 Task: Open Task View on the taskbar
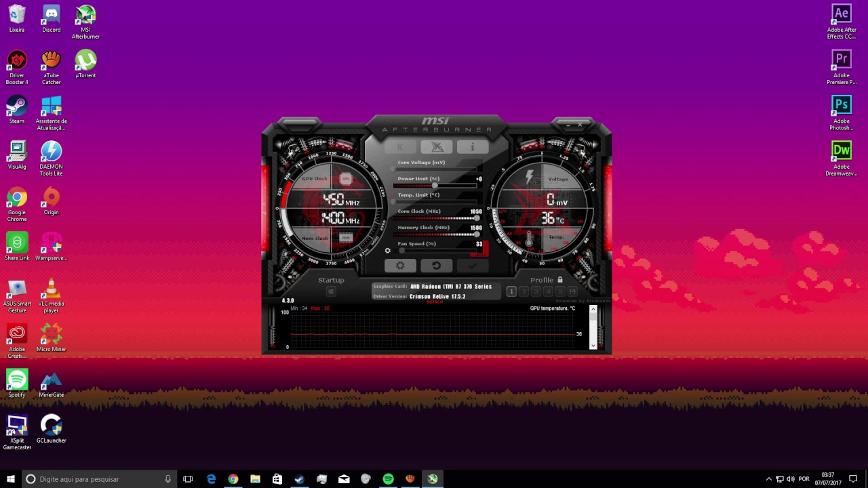click(x=188, y=479)
